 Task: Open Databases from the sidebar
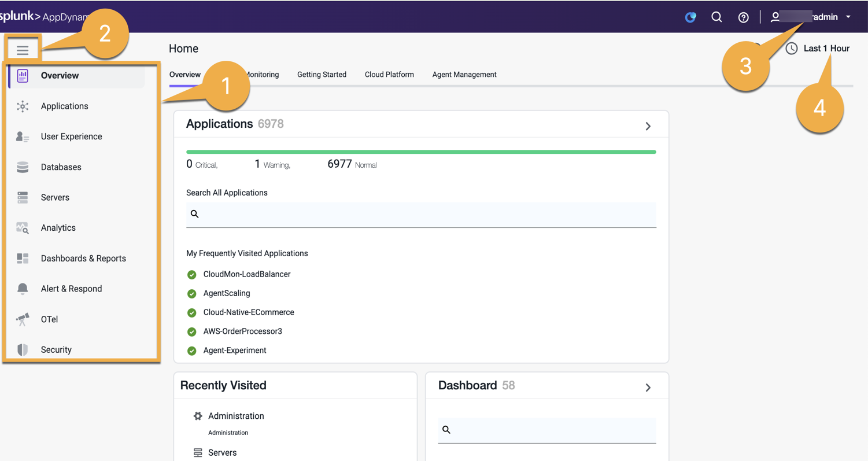pos(60,167)
